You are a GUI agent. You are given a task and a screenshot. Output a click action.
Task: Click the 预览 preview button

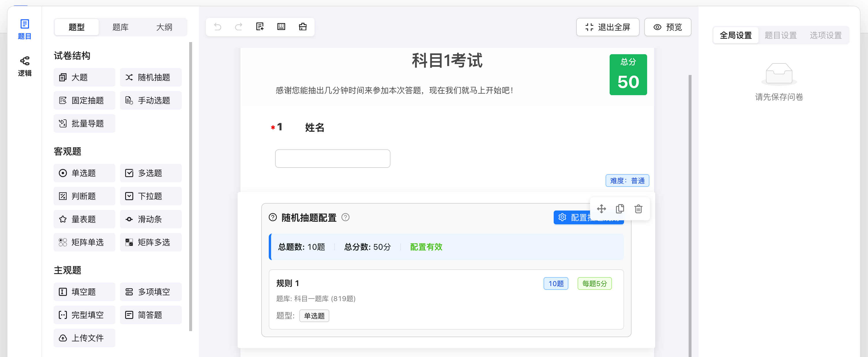click(x=668, y=27)
